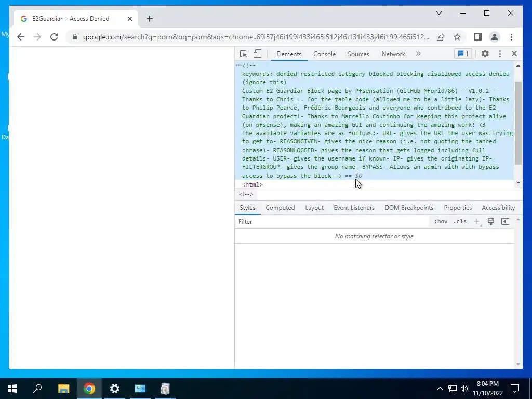Show hidden system tray icons

pyautogui.click(x=440, y=389)
